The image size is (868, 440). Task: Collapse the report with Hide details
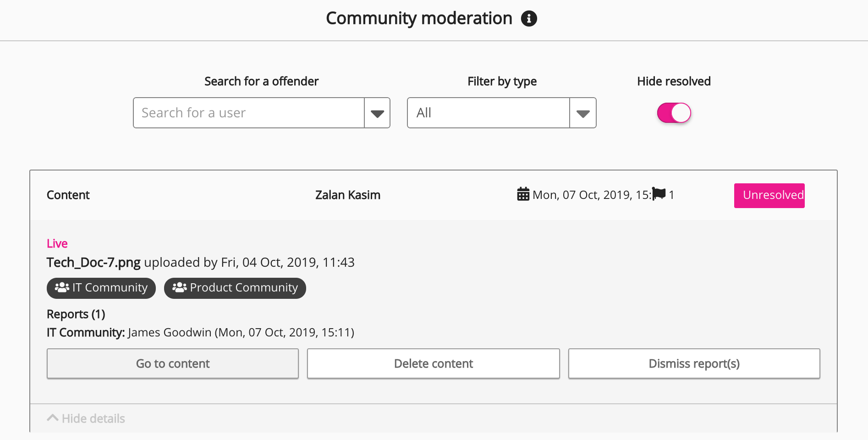(93, 418)
